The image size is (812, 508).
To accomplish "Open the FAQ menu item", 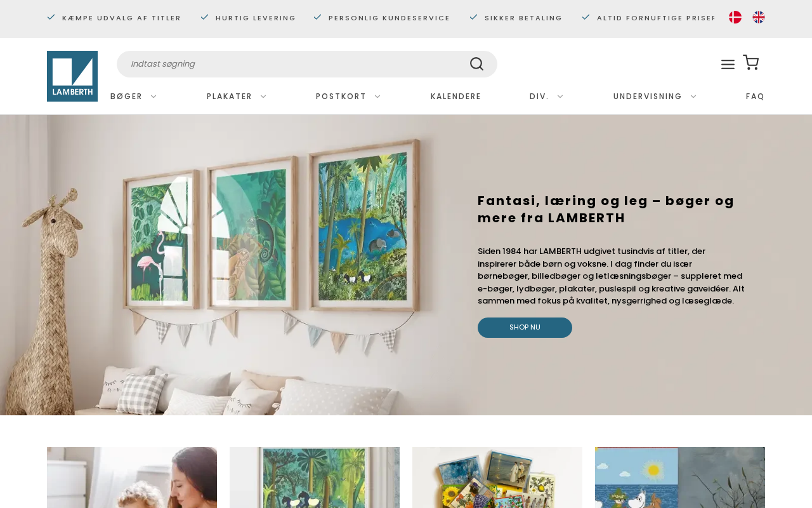I will point(755,97).
